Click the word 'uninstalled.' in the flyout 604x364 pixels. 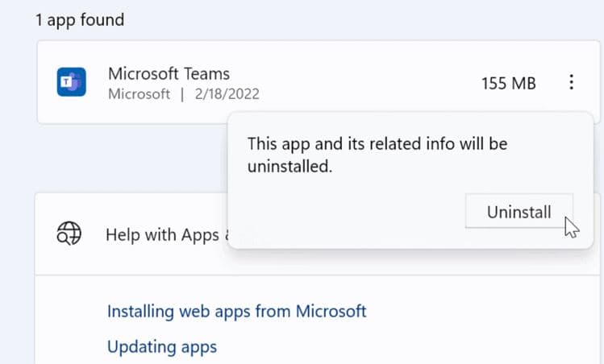[290, 168]
